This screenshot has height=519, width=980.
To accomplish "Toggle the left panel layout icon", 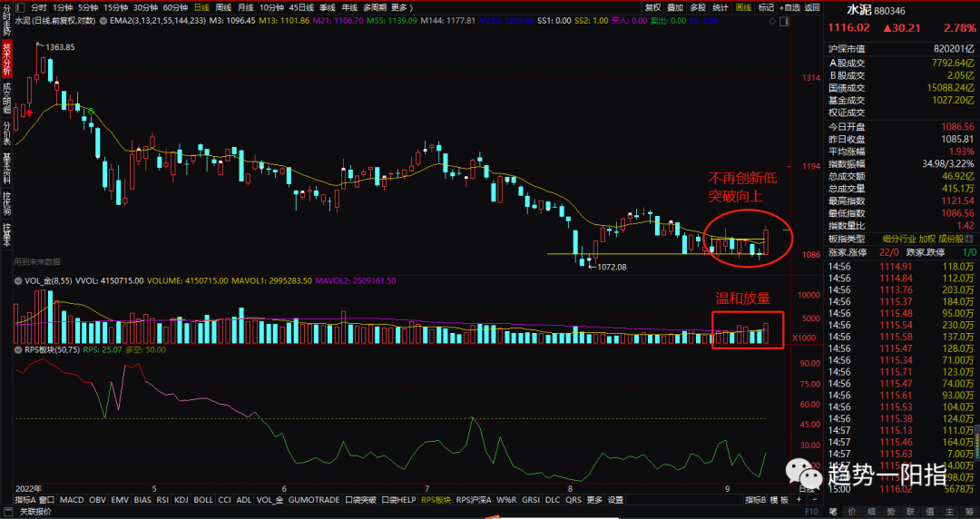I will pyautogui.click(x=21, y=7).
